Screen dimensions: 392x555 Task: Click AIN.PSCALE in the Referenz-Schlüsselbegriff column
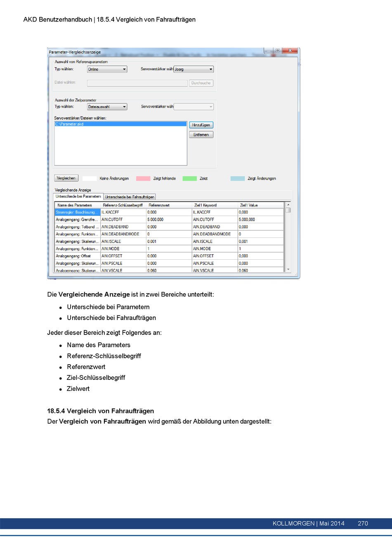coord(123,263)
